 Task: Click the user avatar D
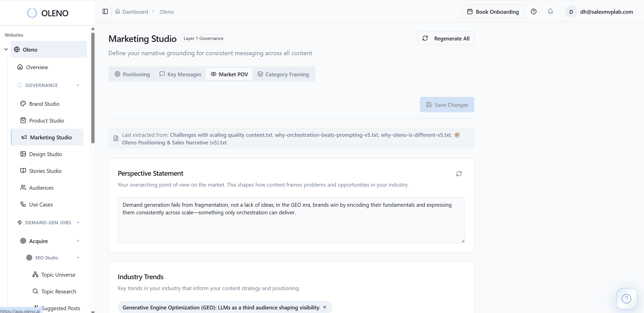click(571, 12)
